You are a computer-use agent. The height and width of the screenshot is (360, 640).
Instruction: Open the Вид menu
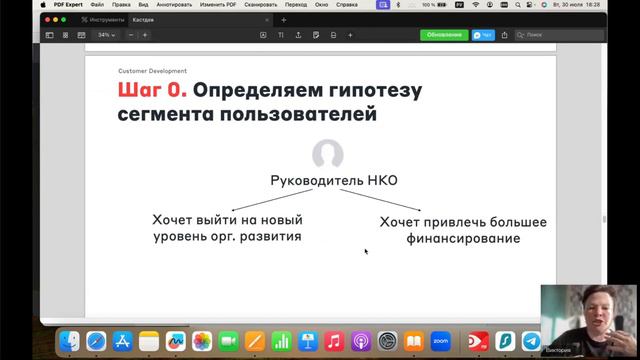143,4
